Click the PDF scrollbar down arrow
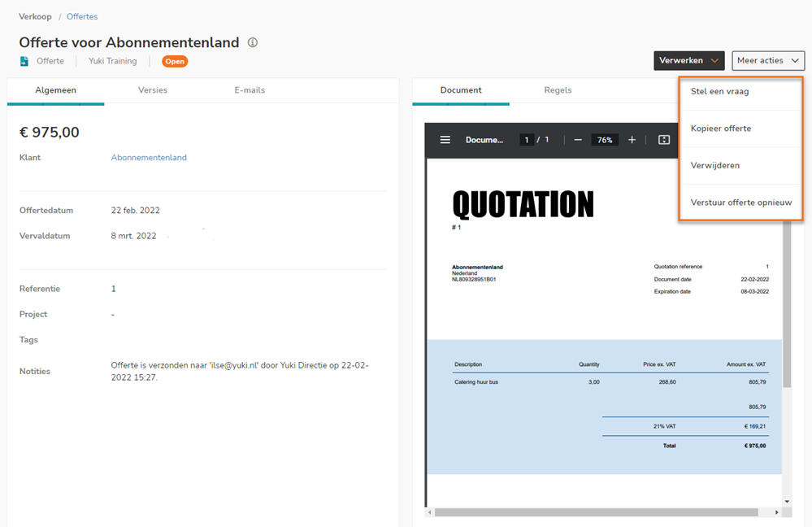 coord(787,501)
